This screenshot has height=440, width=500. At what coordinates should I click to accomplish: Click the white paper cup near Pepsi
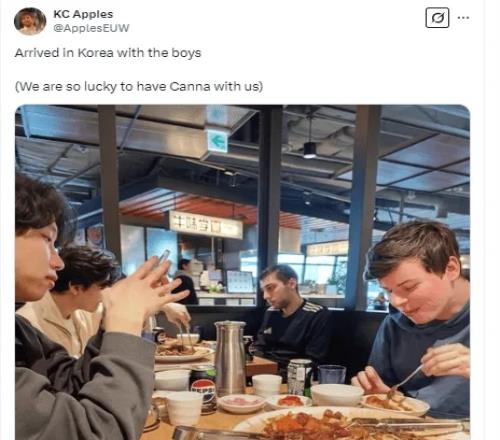[x=184, y=408]
